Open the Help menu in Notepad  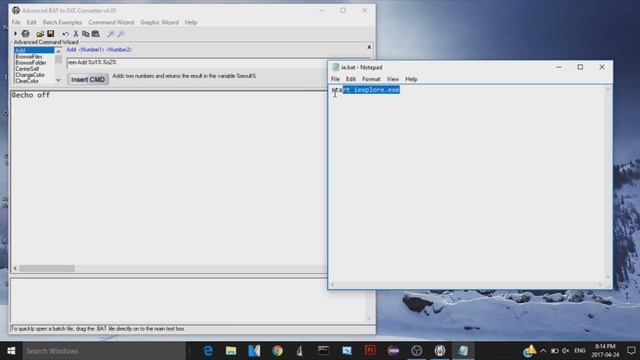411,79
